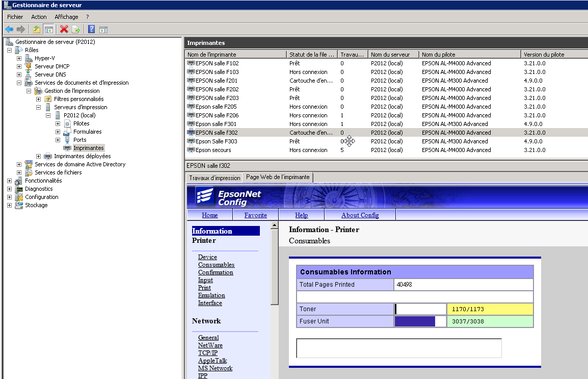
Task: Open the Affichage menu
Action: [x=66, y=17]
